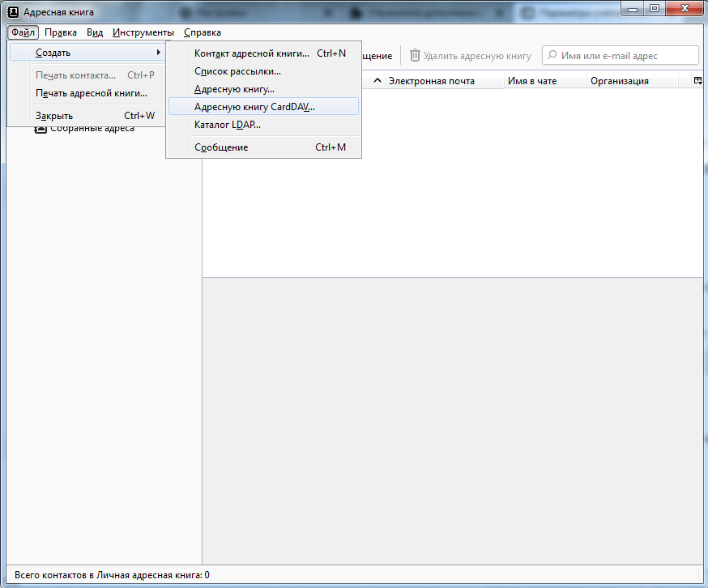This screenshot has width=708, height=588.
Task: Sort by Электронная почта column header
Action: click(432, 81)
